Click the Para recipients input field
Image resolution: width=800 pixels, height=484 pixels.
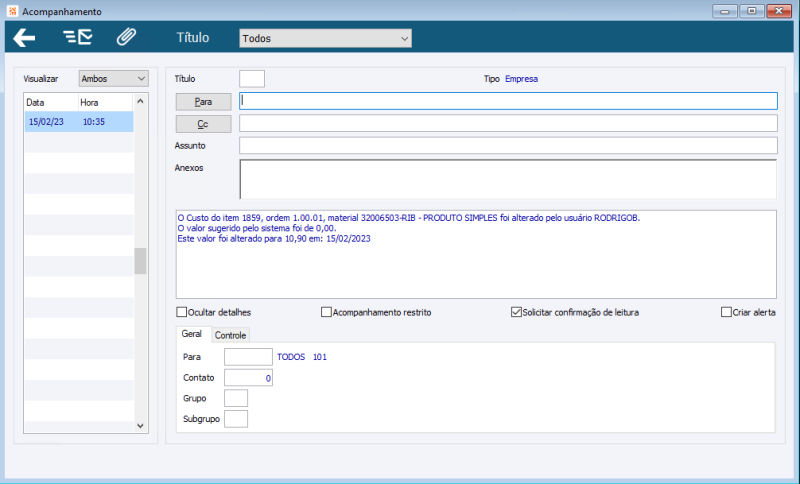[x=508, y=101]
